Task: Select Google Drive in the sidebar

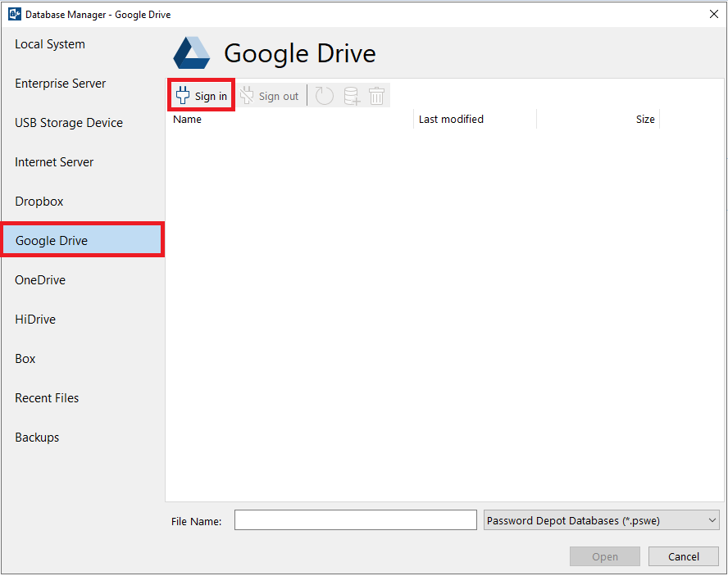Action: [x=83, y=240]
